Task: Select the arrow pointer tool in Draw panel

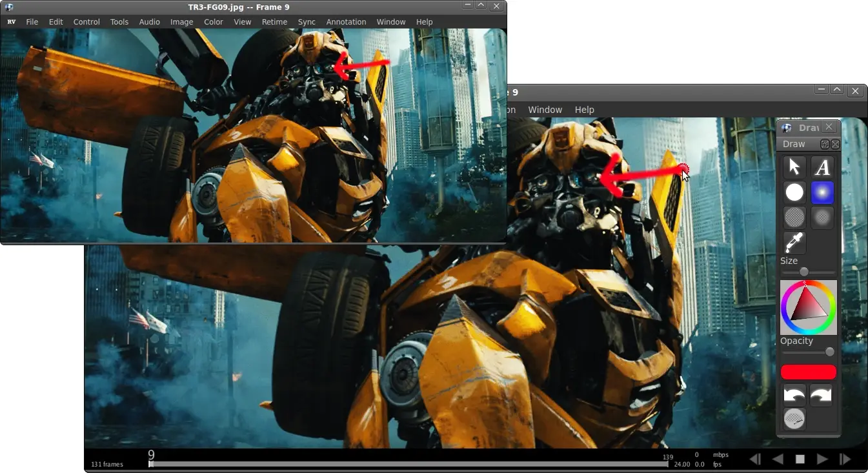Action: (794, 167)
